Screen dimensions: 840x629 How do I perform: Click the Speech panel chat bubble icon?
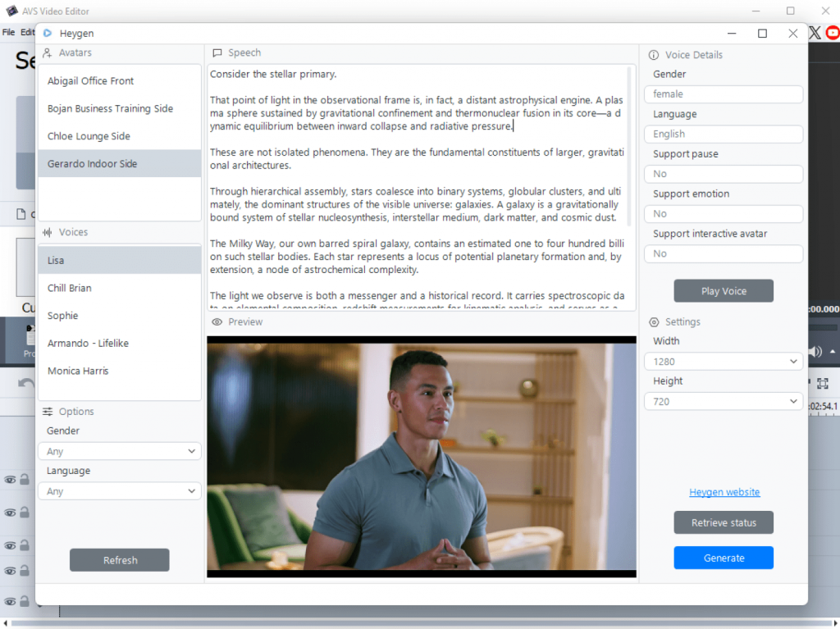(217, 52)
